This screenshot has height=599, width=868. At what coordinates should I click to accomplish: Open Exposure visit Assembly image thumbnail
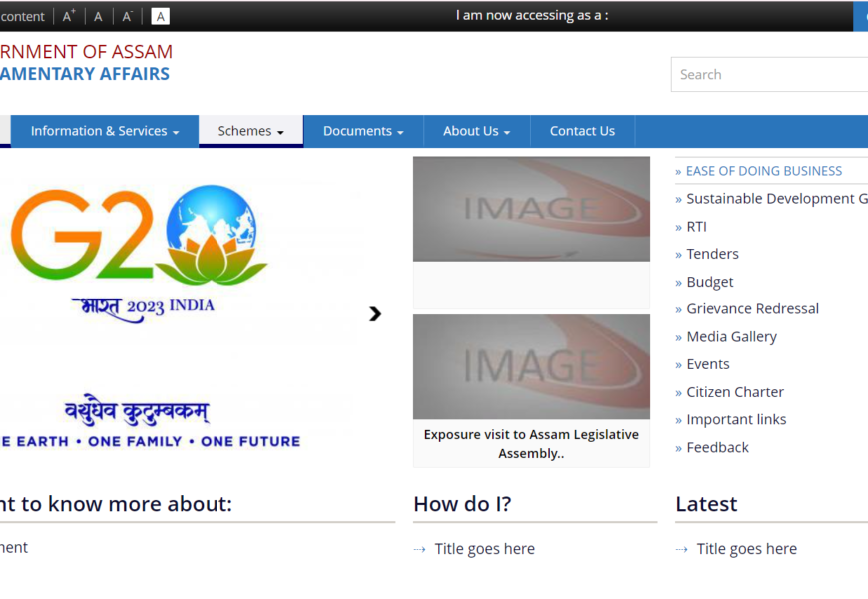coord(531,366)
